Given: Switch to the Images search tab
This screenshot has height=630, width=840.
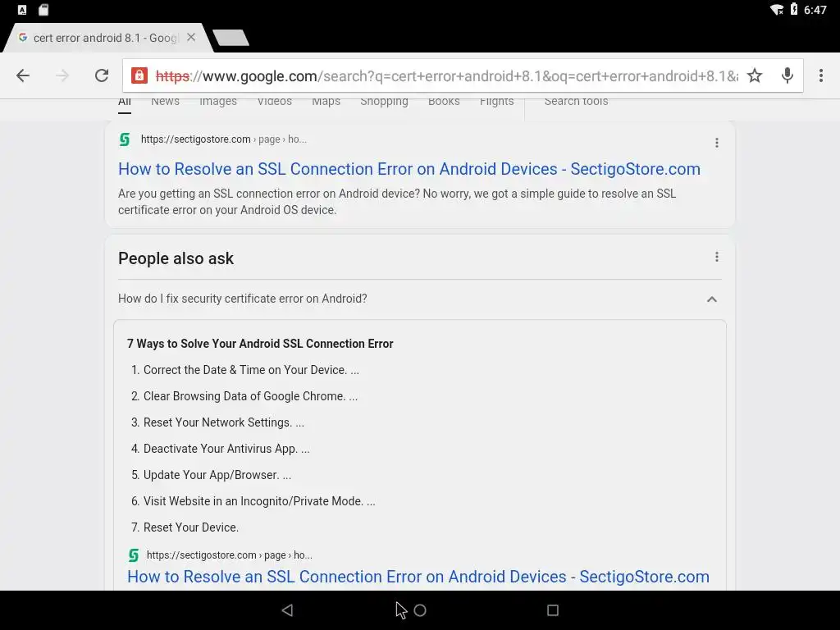Looking at the screenshot, I should [x=218, y=102].
